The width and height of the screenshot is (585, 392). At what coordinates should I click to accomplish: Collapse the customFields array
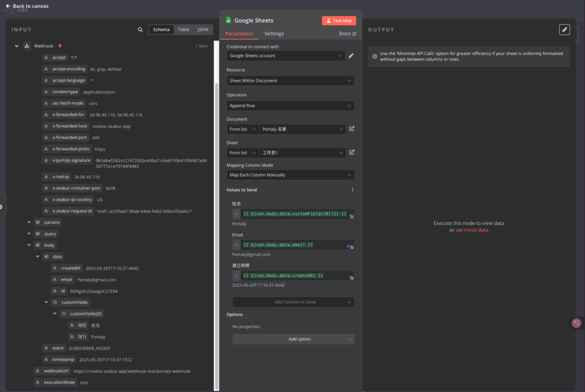pos(46,302)
